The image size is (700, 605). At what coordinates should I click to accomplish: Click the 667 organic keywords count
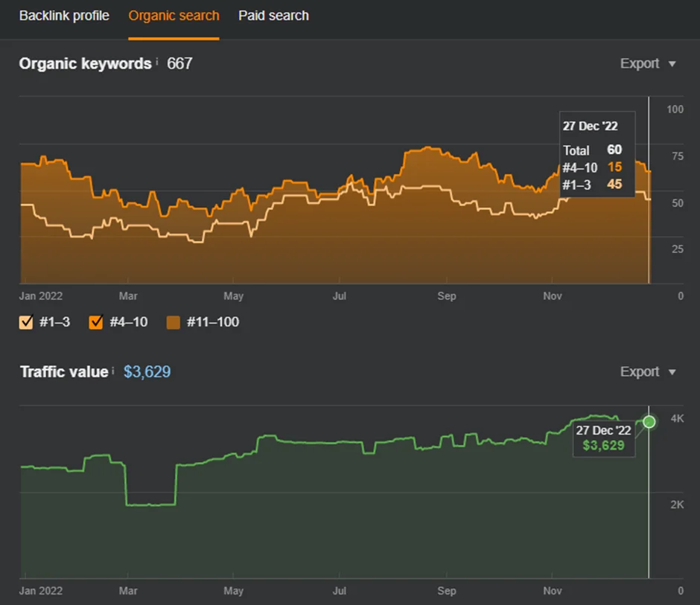[x=179, y=63]
